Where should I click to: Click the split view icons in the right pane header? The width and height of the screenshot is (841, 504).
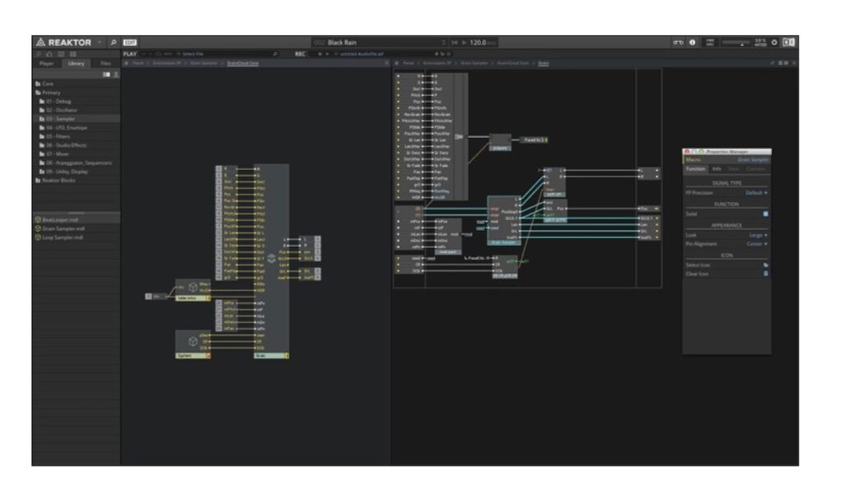[x=784, y=63]
